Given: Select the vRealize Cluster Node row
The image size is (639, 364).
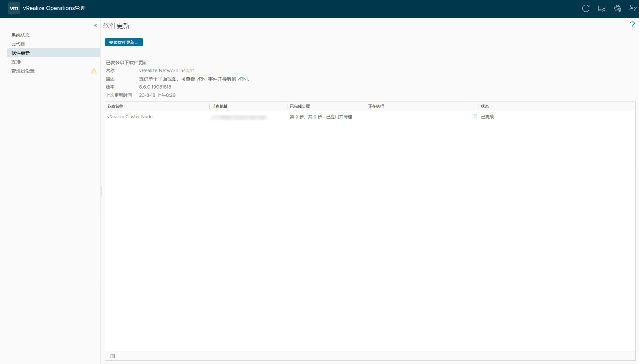Looking at the screenshot, I should pyautogui.click(x=130, y=117).
